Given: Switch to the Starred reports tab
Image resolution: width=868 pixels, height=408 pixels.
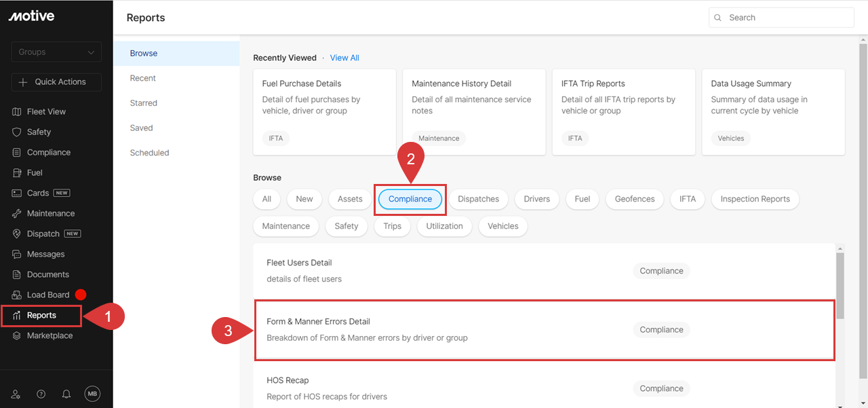Looking at the screenshot, I should [x=143, y=103].
